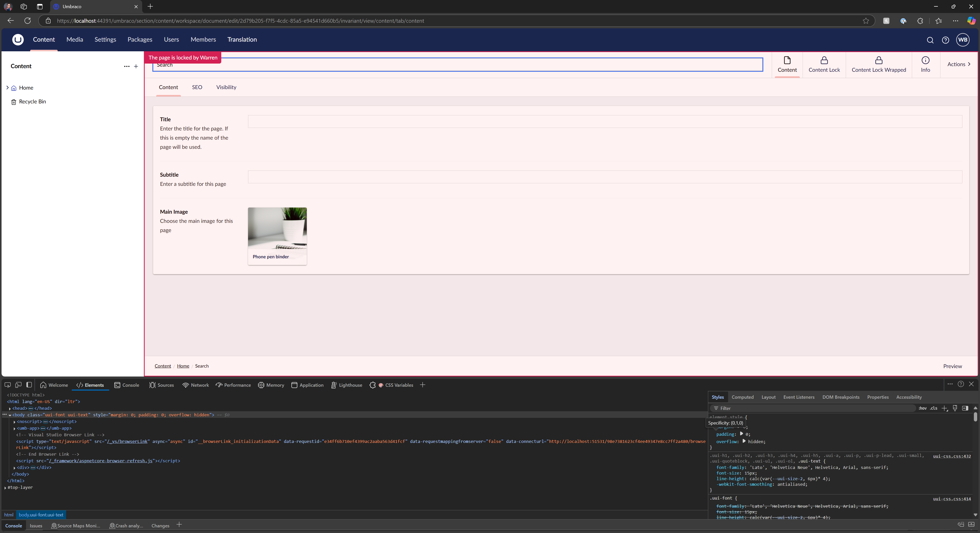Open the three-dot menu beside Content heading
Viewport: 980px width, 533px height.
pyautogui.click(x=127, y=66)
